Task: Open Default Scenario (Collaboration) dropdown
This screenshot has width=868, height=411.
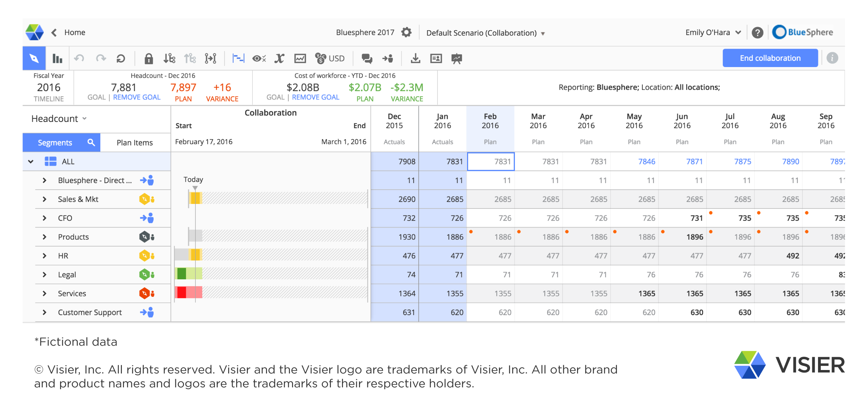Action: pos(485,33)
